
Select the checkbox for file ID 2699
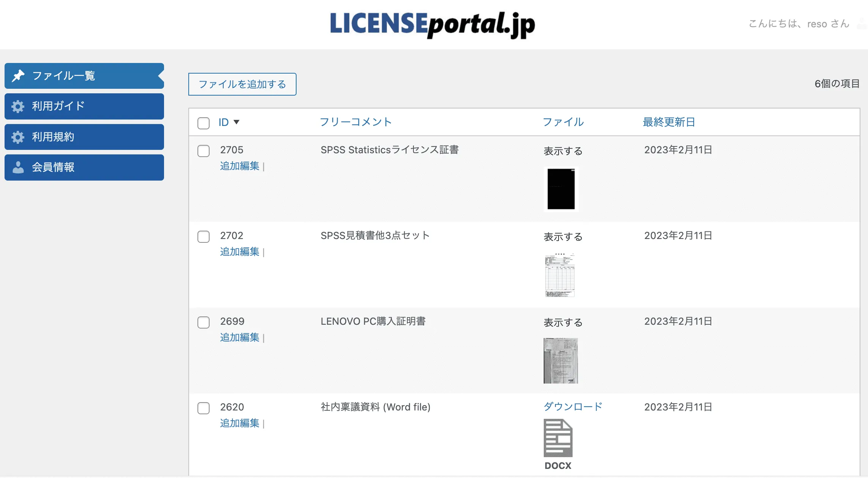pyautogui.click(x=204, y=322)
